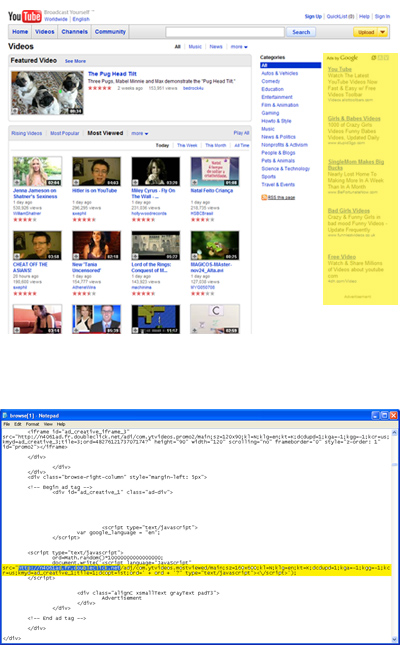Click the Sign In link
Image resolution: width=400 pixels, height=645 pixels.
click(382, 16)
